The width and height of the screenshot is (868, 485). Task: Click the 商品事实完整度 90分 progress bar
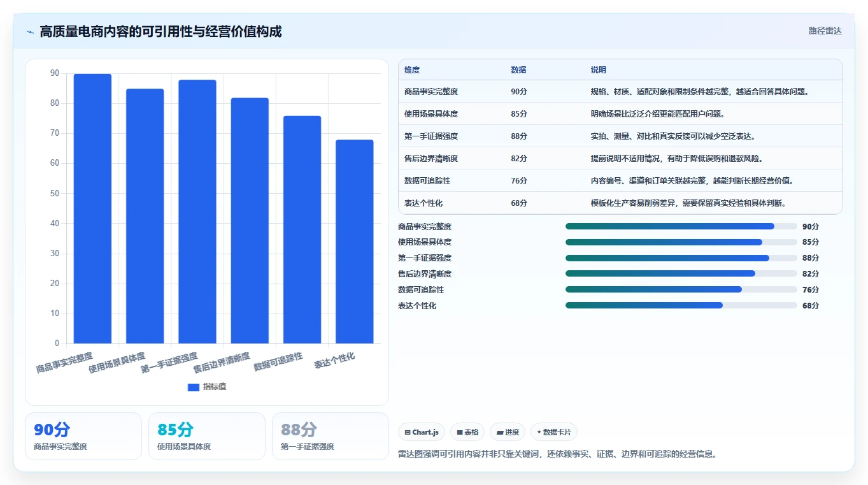click(x=681, y=226)
